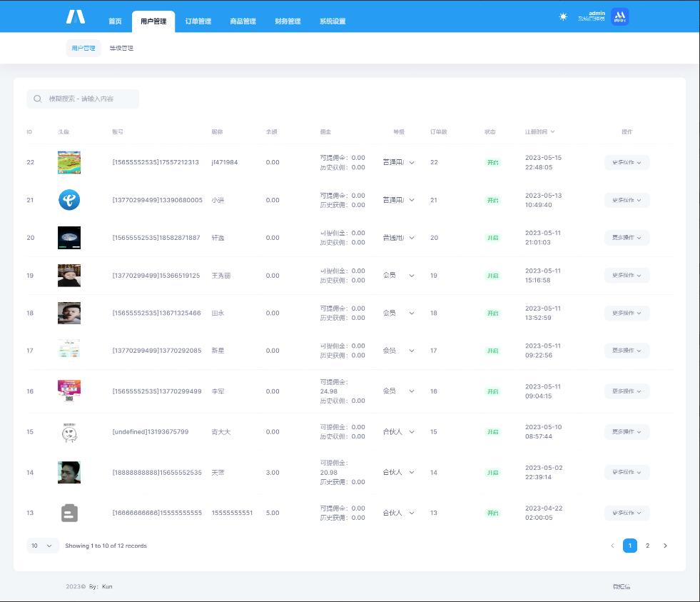Toggle the sun light/dark theme icon
Screen dimensions: 700x602
[563, 17]
